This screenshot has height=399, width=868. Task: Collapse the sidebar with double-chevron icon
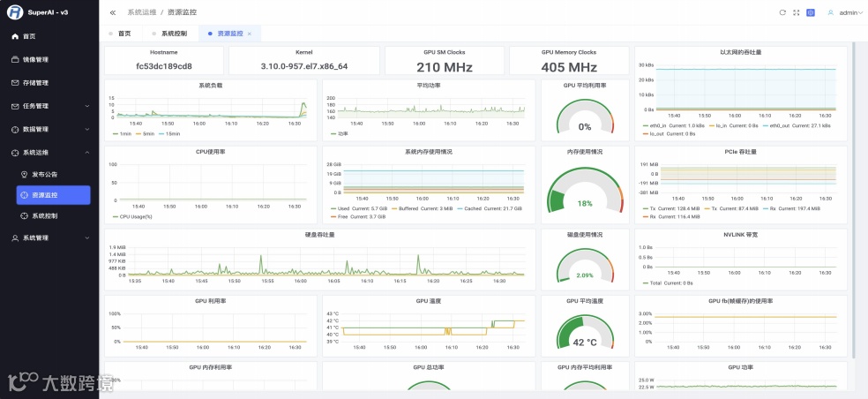click(113, 12)
